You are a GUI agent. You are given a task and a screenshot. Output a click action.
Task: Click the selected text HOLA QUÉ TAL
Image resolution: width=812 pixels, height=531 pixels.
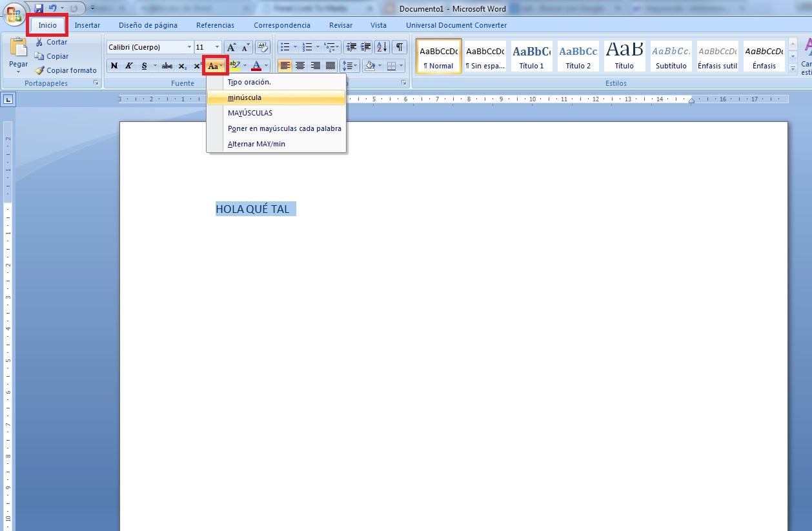(x=252, y=209)
